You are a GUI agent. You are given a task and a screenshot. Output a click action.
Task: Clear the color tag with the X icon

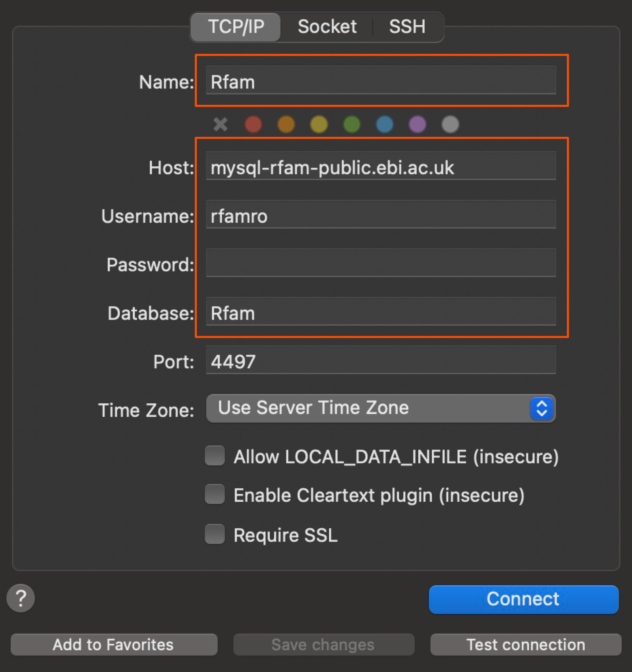coord(220,124)
